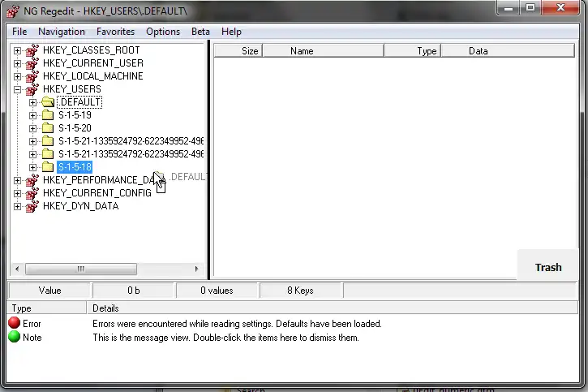This screenshot has height=392, width=588.
Task: Select the HKEY_CLASSES_ROOT tree item
Action: tap(91, 50)
